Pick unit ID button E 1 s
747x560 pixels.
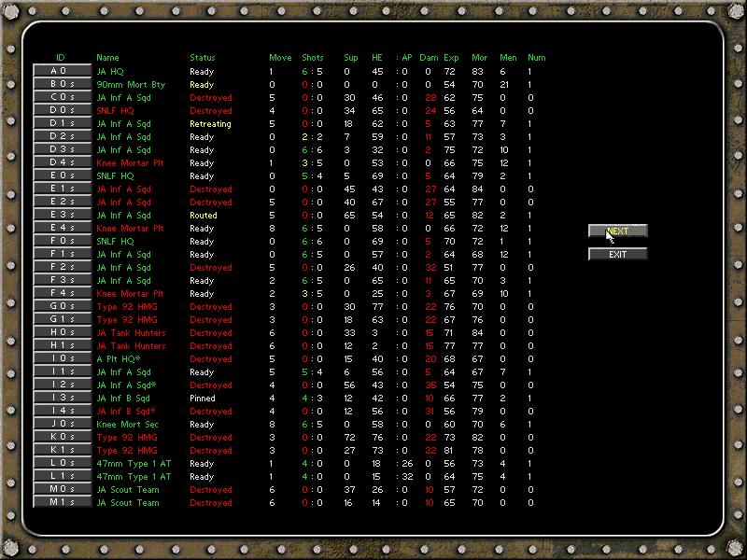[63, 189]
